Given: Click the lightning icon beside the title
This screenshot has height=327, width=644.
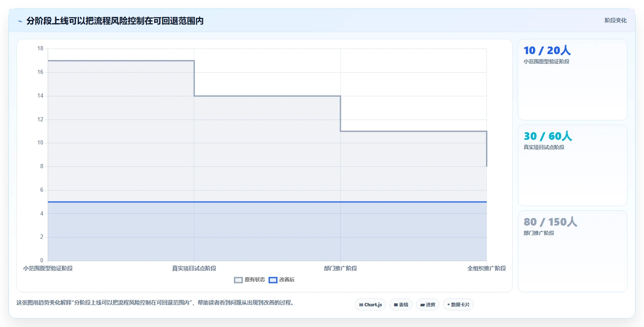Looking at the screenshot, I should (x=20, y=21).
